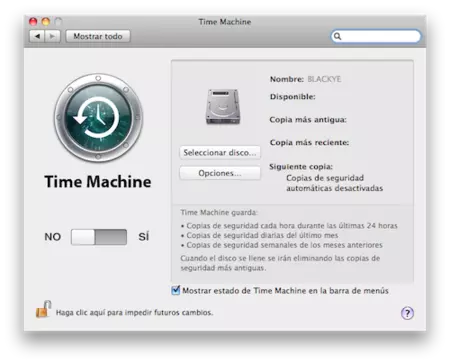
Task: Click the Time Machine guarda: heading
Action: point(219,212)
